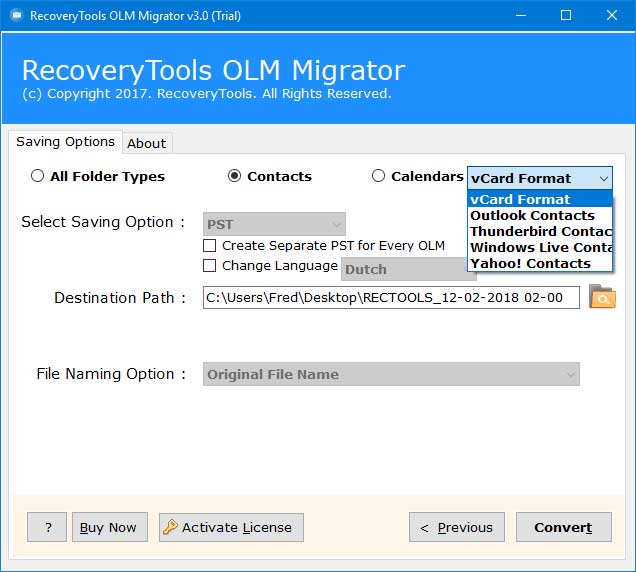Collapse the vCard Format combo box

click(539, 178)
